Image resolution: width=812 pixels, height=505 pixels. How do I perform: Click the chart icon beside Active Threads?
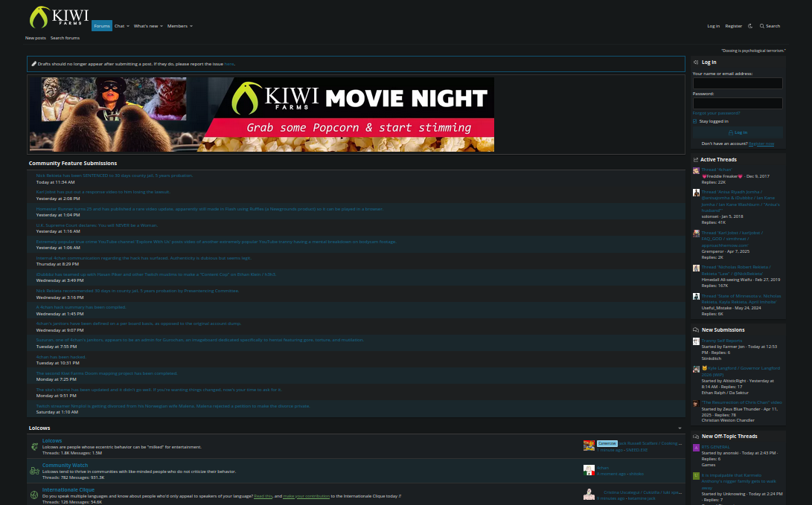[x=695, y=159]
